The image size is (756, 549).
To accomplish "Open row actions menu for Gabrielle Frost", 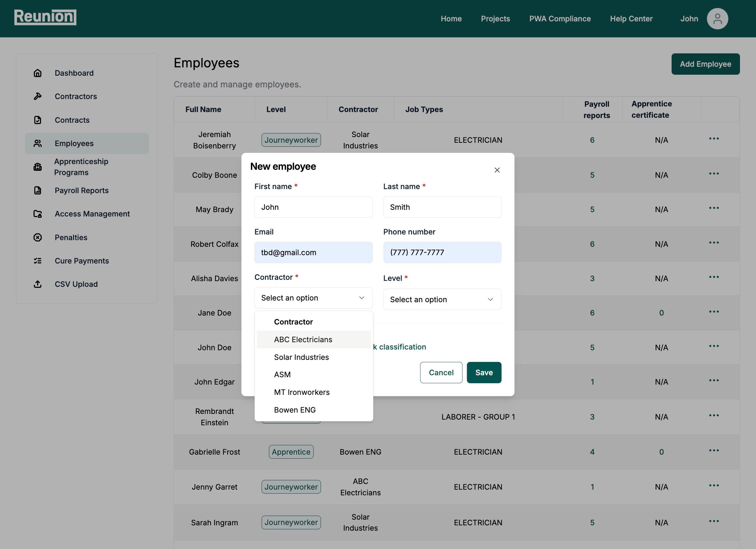I will 714,451.
